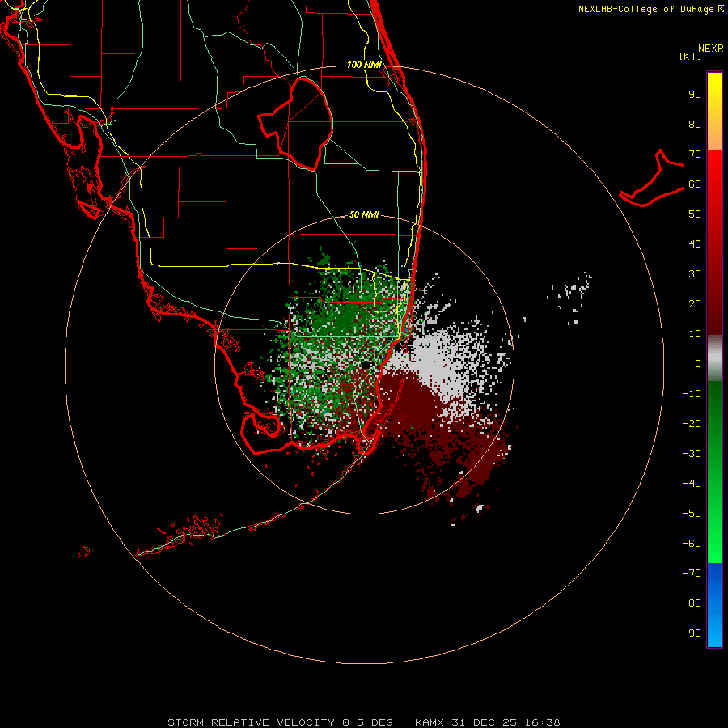
Task: Select the positive 30 knot scale value
Action: click(695, 274)
